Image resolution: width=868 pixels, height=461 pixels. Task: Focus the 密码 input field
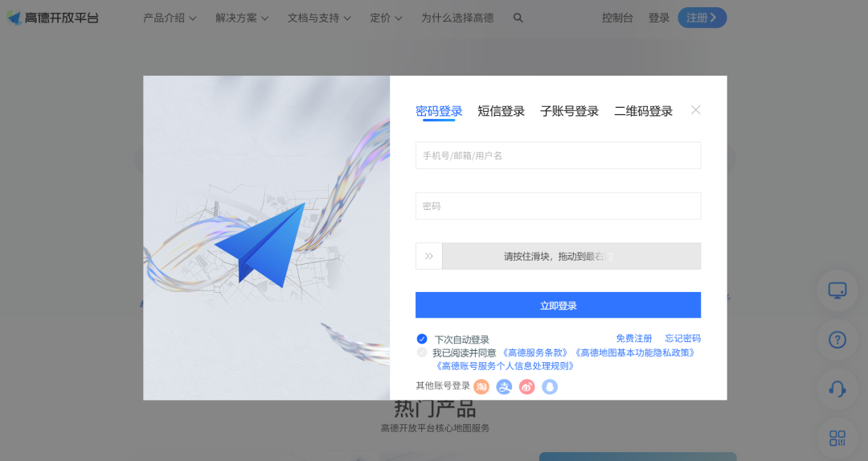(558, 206)
